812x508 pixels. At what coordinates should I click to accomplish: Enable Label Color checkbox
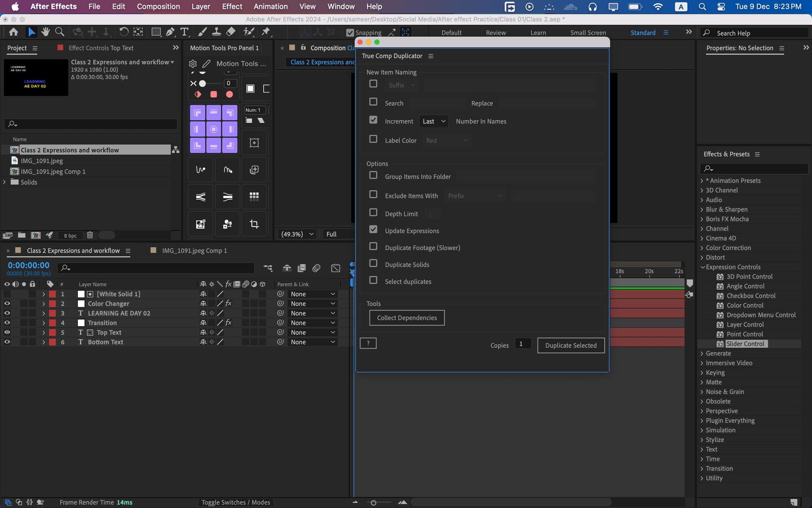point(373,139)
